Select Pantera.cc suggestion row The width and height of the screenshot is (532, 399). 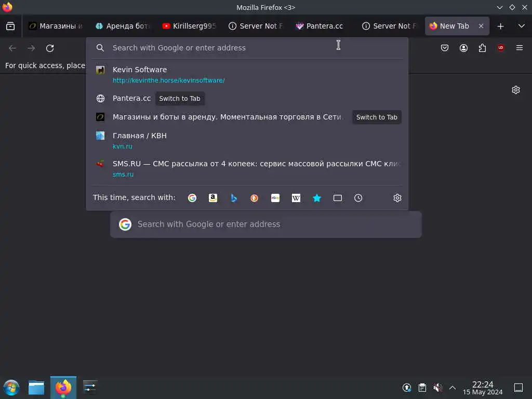point(247,98)
